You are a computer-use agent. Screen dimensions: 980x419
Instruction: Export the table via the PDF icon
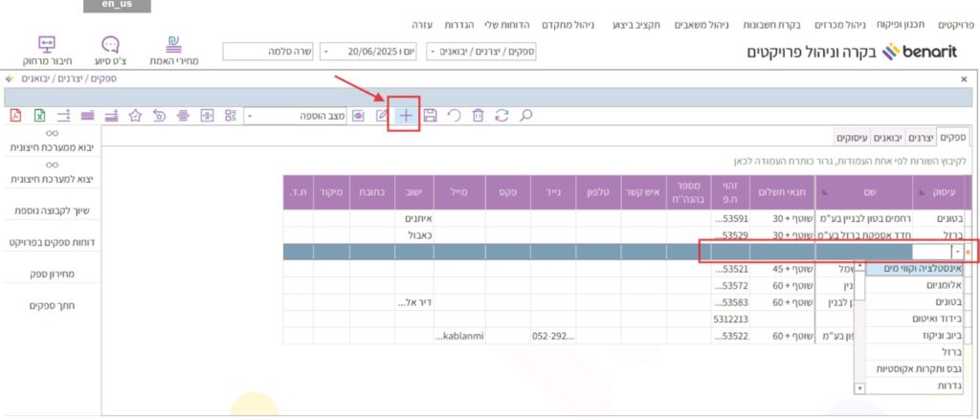click(x=15, y=116)
